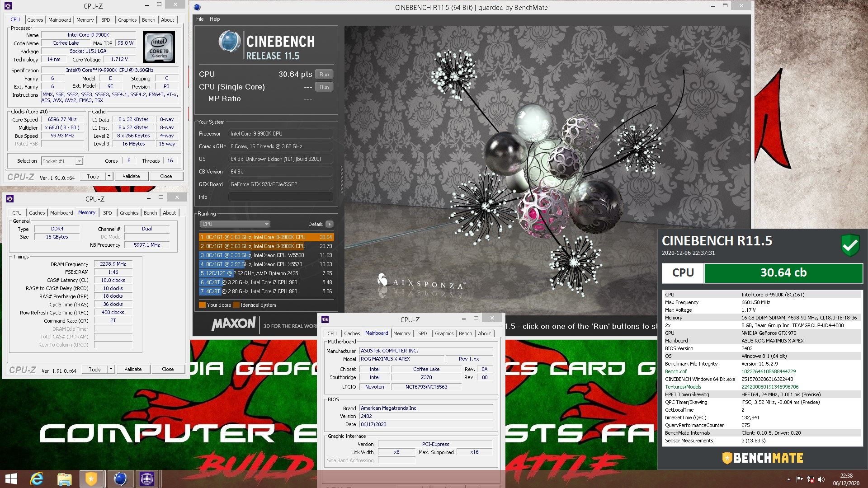Select Graphics tab in CPU-Z Memory window
The image size is (868, 488).
pos(129,213)
